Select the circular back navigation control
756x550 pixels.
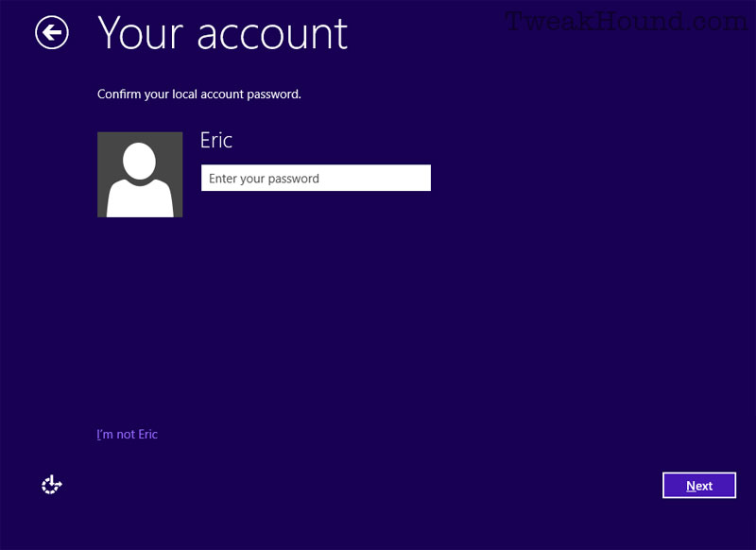click(x=52, y=33)
